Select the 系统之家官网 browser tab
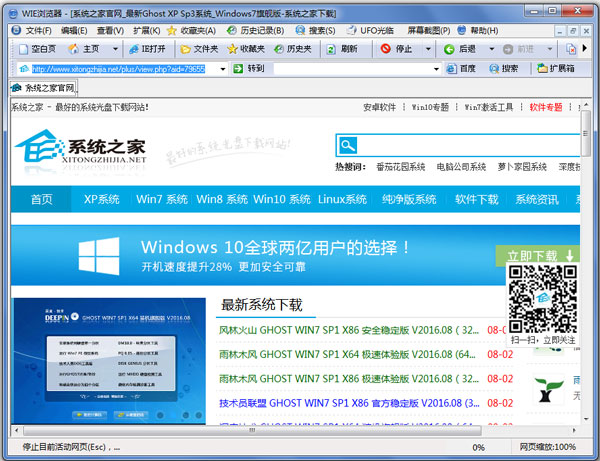The height and width of the screenshot is (461, 600). coord(43,88)
